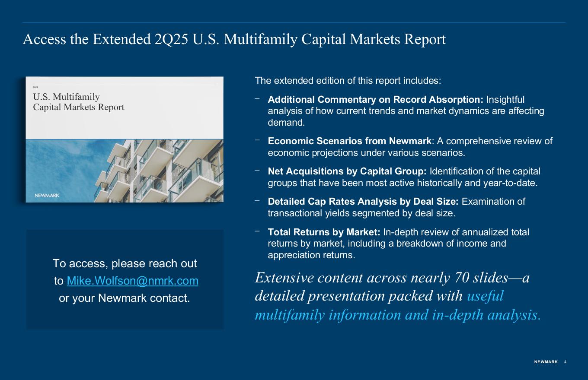Click the blue 'useful multifamily information' text
This screenshot has width=588, height=380.
[398, 306]
